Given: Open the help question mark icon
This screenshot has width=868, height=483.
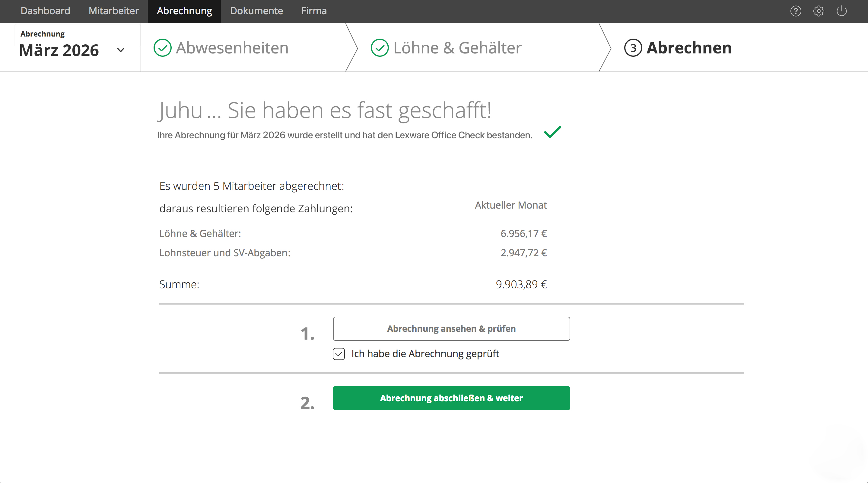Looking at the screenshot, I should click(795, 11).
